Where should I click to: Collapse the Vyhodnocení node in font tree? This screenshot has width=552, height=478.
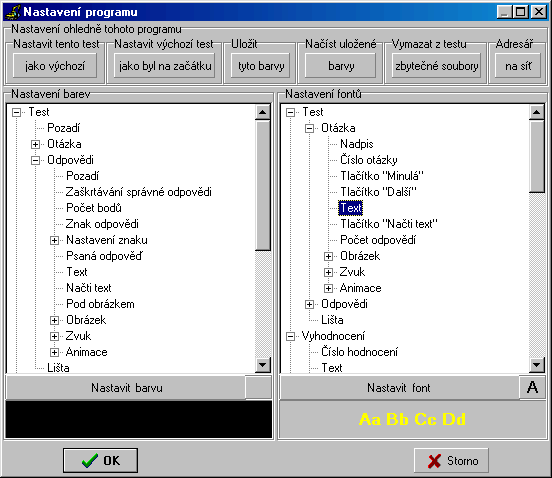point(290,337)
